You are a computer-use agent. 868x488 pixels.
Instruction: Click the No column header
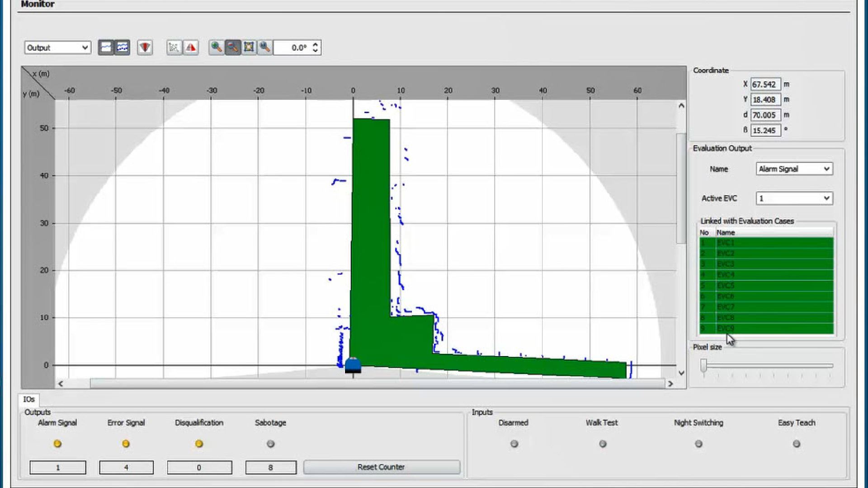707,233
